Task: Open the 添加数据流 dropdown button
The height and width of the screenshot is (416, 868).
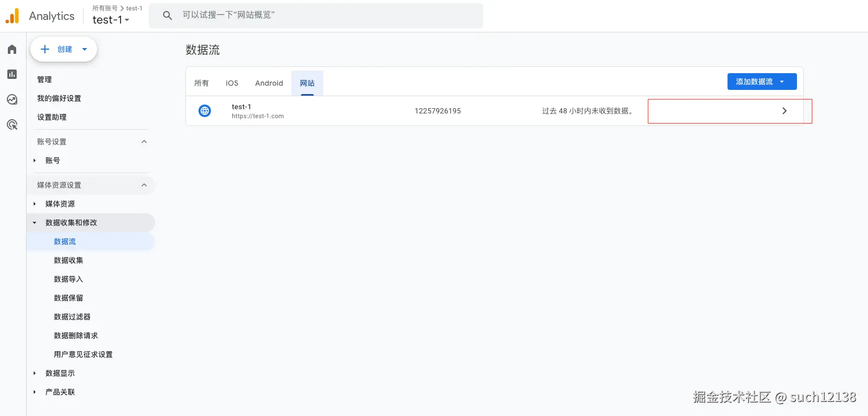Action: click(762, 82)
